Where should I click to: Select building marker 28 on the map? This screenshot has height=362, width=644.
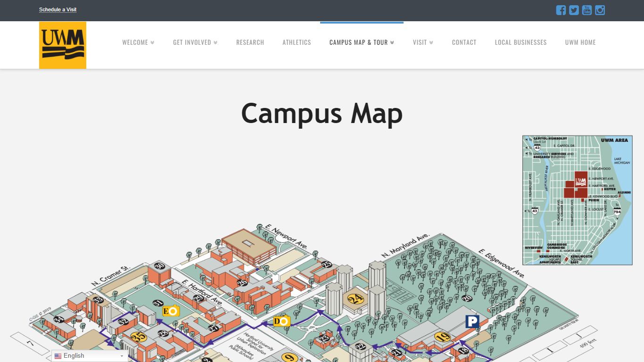pos(164,334)
